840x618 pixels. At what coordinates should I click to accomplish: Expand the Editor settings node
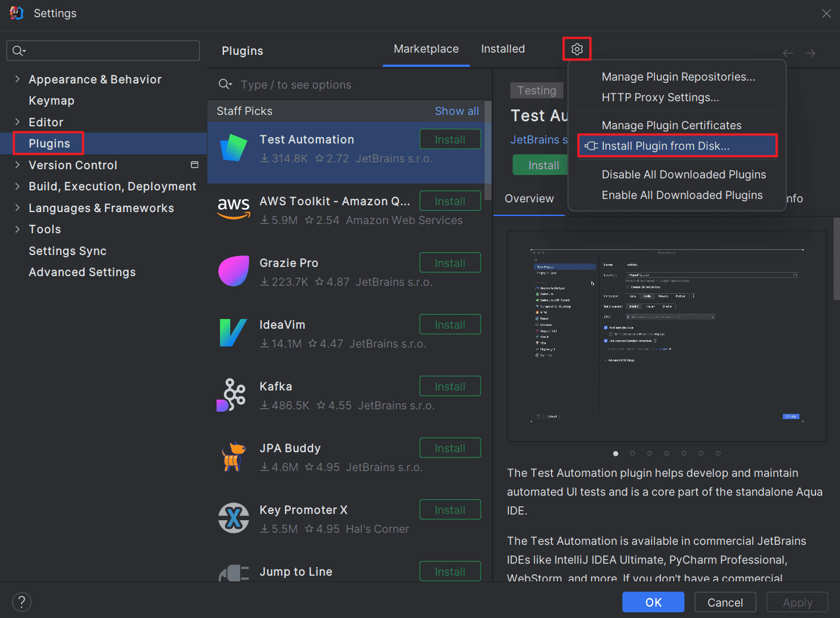click(17, 122)
